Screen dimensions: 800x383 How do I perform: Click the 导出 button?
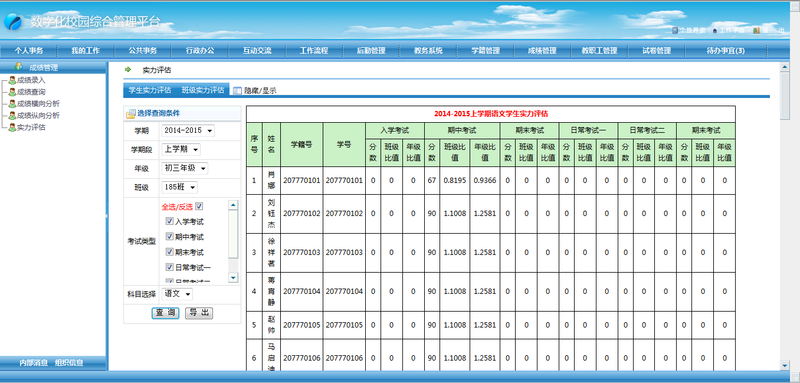tap(199, 313)
